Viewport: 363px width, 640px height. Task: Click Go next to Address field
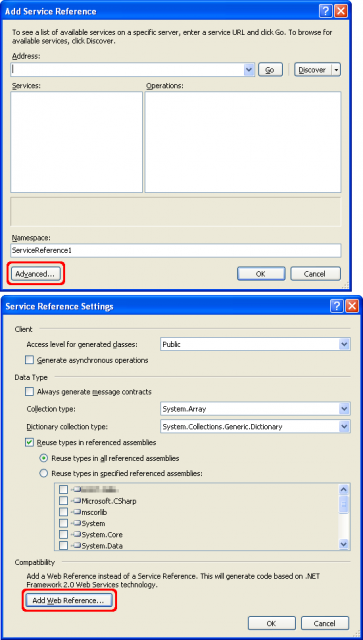click(270, 70)
